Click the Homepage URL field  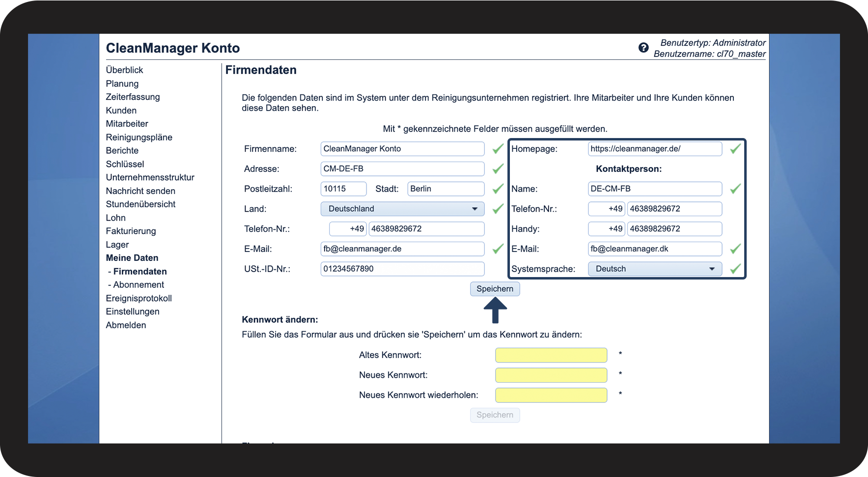click(x=655, y=149)
